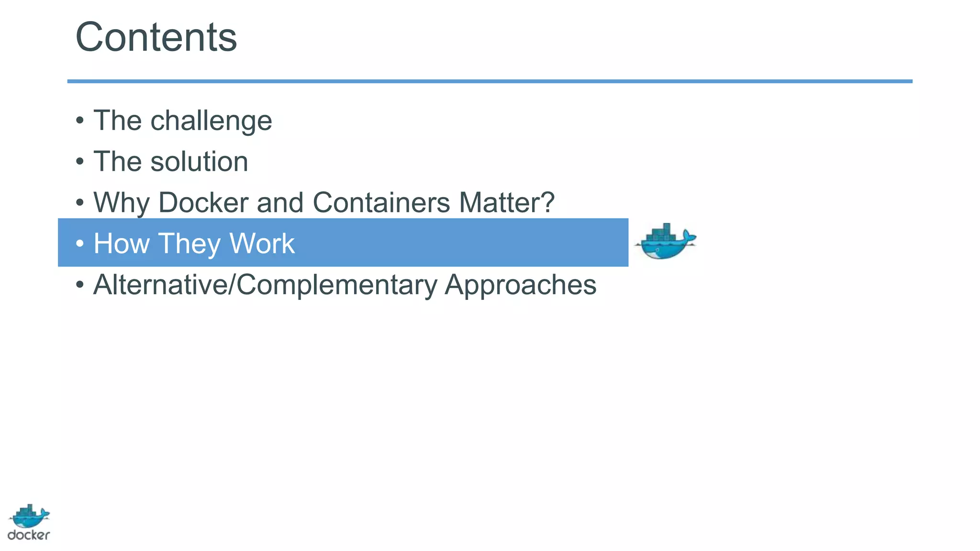Select The solution bullet item
The image size is (980, 551).
[x=170, y=162]
